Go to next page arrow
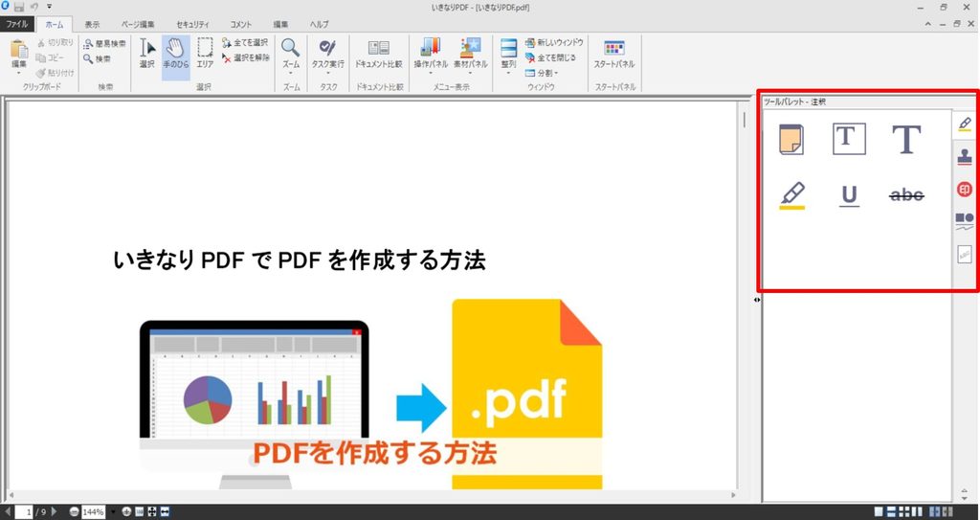Viewport: 980px width, 520px height. tap(54, 512)
